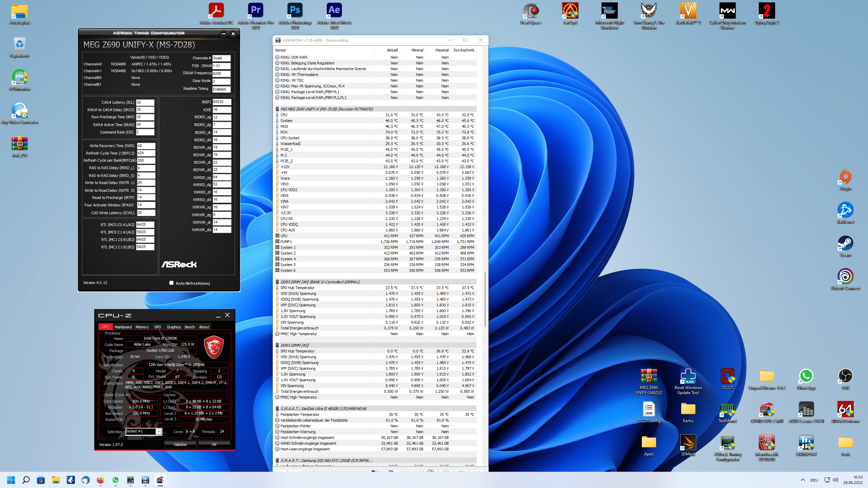
Task: Select the Dying Light 2 shortcut
Action: pyautogui.click(x=767, y=14)
